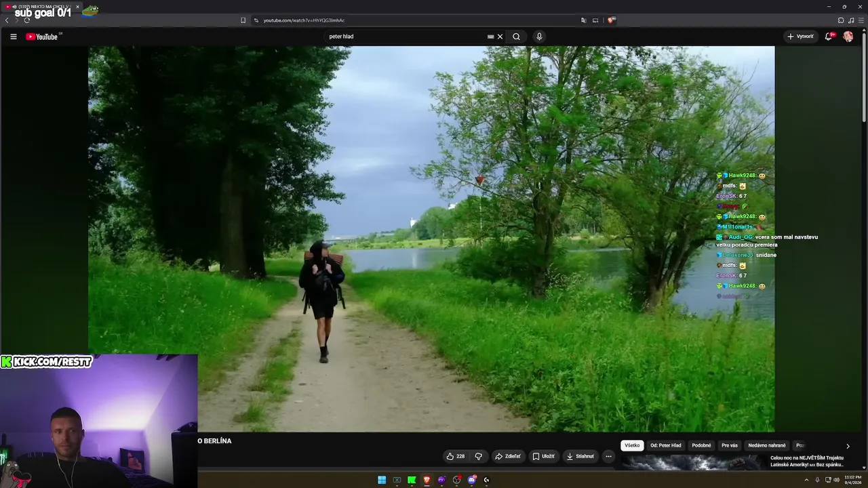The width and height of the screenshot is (868, 488).
Task: Click the browser back arrow
Action: click(7, 20)
